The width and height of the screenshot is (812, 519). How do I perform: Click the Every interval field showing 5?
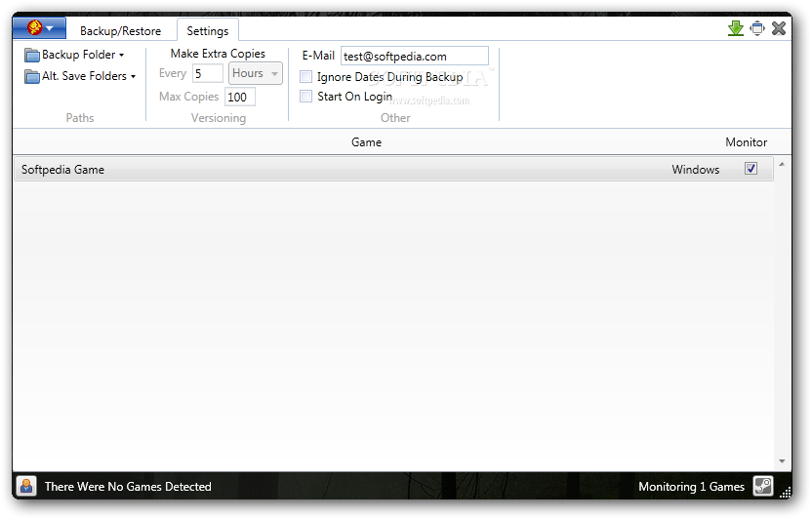pyautogui.click(x=208, y=73)
